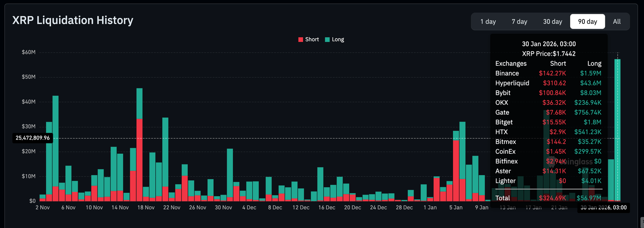
Task: Show All liquidation history range
Action: click(617, 21)
